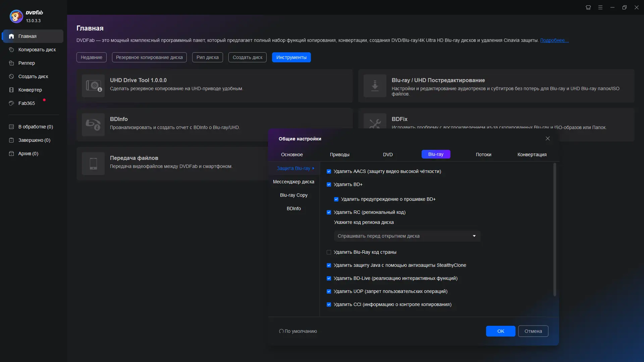Follow the Подробнее link
Viewport: 644px width, 362px height.
pyautogui.click(x=554, y=40)
